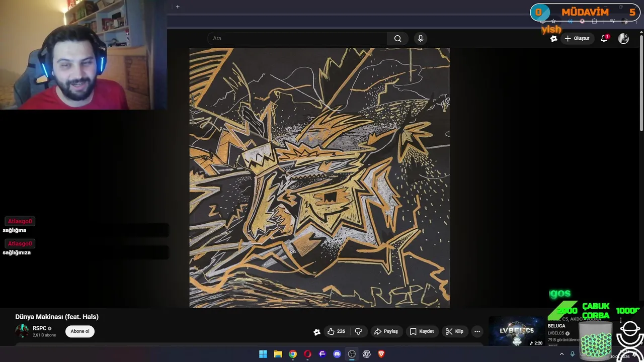644x362 pixels.
Task: Open the browser profile avatar in toolbar
Action: [x=625, y=22]
